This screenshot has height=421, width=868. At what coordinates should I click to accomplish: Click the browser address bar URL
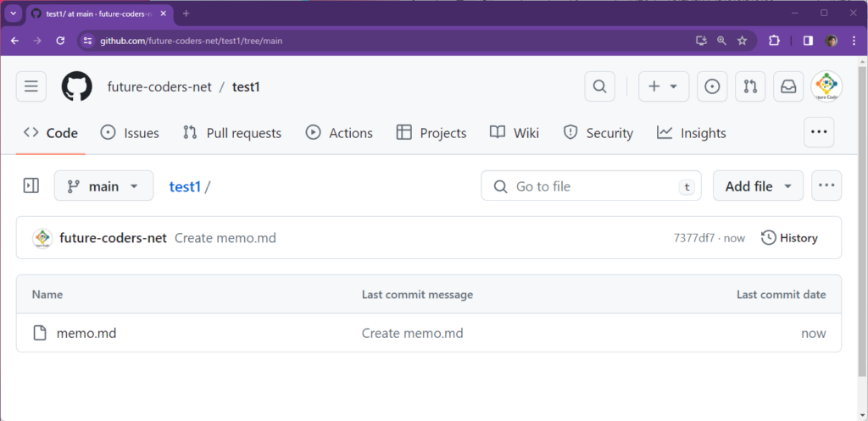point(192,41)
